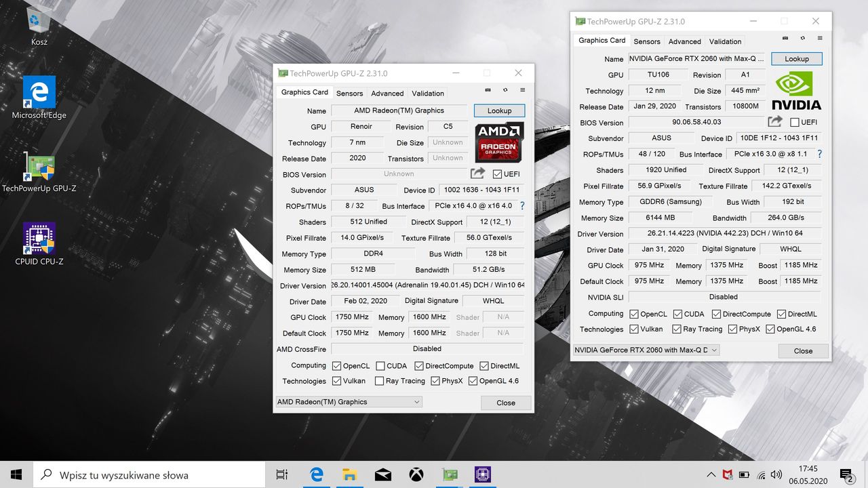The width and height of the screenshot is (868, 488).
Task: Open NVIDIA GeForce RTX 2060 GPU selector dropdown
Action: pyautogui.click(x=646, y=350)
